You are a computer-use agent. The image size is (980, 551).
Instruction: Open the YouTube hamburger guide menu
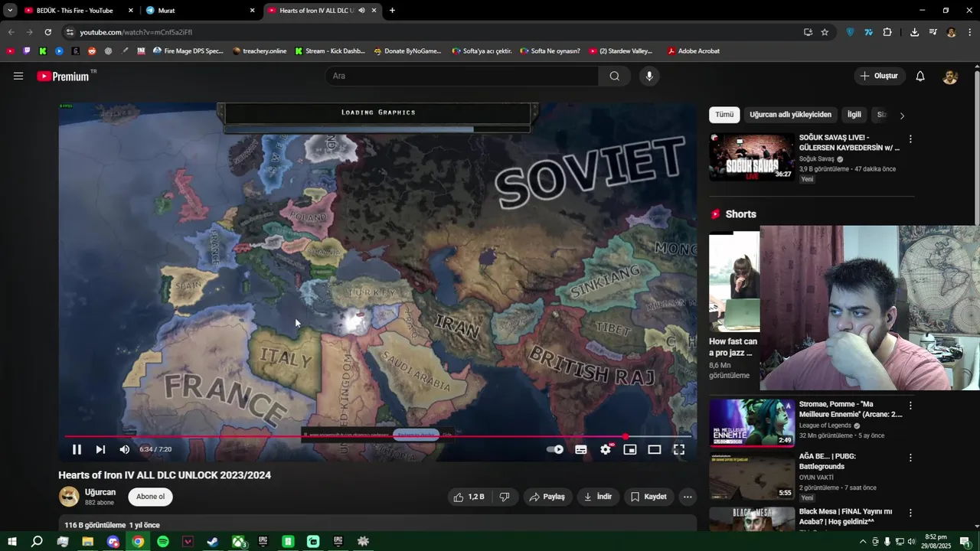(18, 76)
